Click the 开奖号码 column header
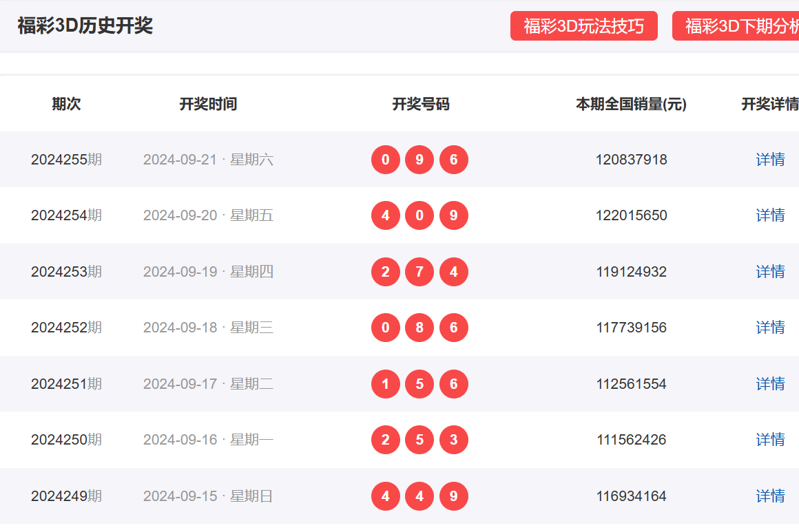The width and height of the screenshot is (799, 532). pyautogui.click(x=420, y=104)
